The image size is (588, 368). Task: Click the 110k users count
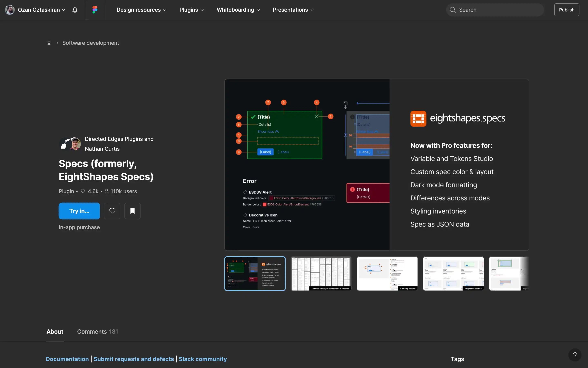[121, 191]
